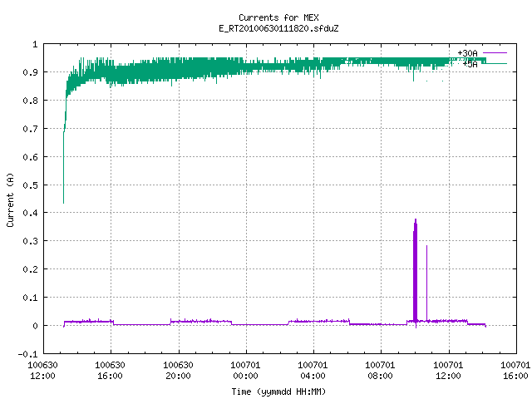Viewport: 532px width, 399px height.
Task: Click x-axis label 100701 00:00
Action: pyautogui.click(x=245, y=371)
